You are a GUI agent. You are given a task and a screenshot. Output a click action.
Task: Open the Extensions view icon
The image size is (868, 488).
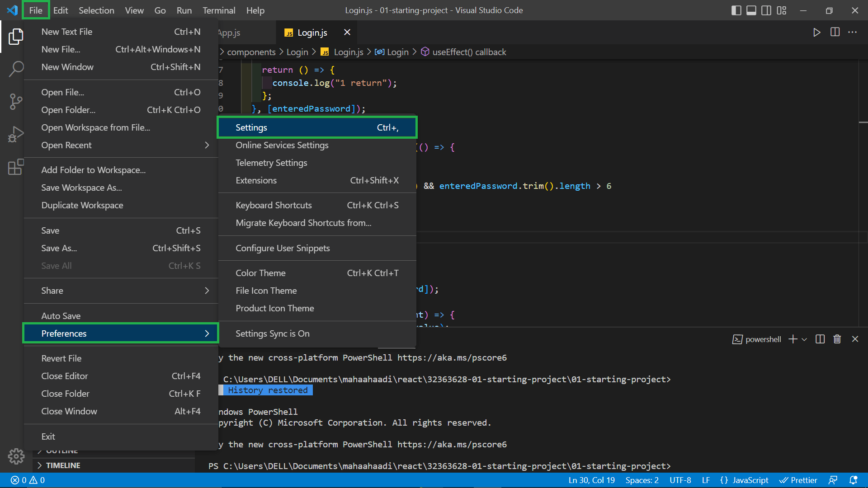click(x=16, y=167)
